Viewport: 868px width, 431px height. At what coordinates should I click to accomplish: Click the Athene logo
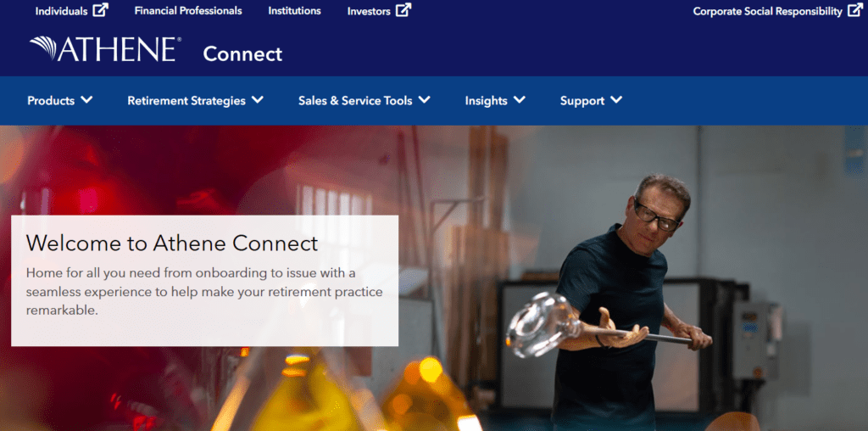tap(105, 48)
